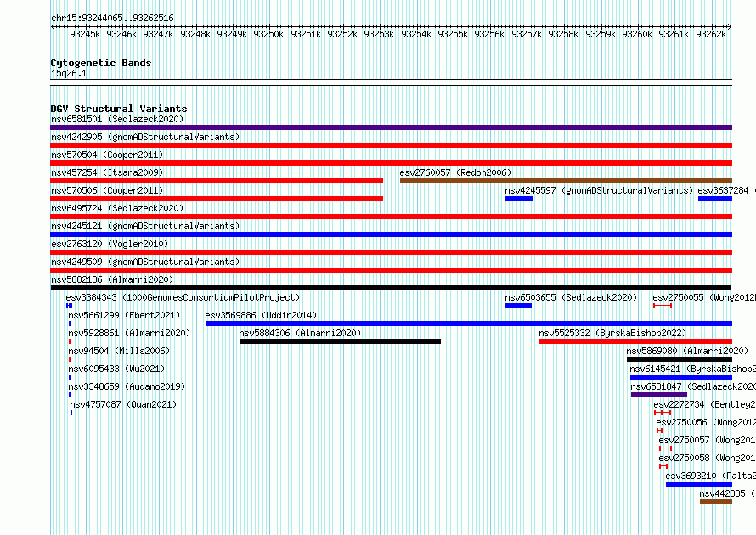The width and height of the screenshot is (756, 535).
Task: Click nsv570506 (Cooper2011) label
Action: (107, 190)
